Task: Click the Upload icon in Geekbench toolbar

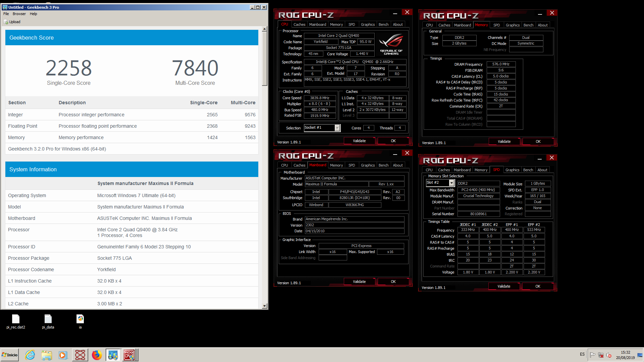Action: [6, 22]
